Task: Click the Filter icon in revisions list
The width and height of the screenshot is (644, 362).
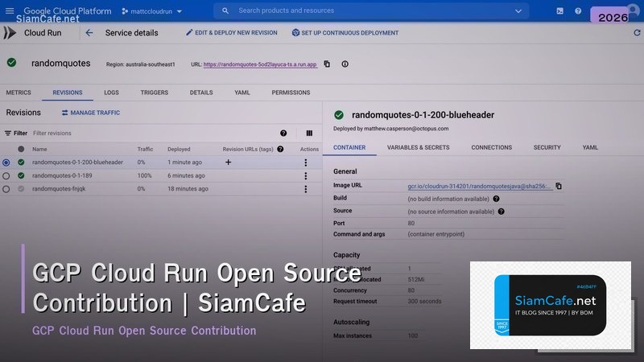Action: pyautogui.click(x=8, y=133)
